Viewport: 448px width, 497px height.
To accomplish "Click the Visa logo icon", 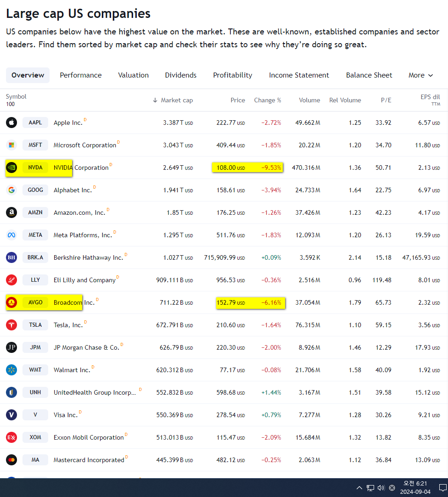I will click(x=11, y=415).
